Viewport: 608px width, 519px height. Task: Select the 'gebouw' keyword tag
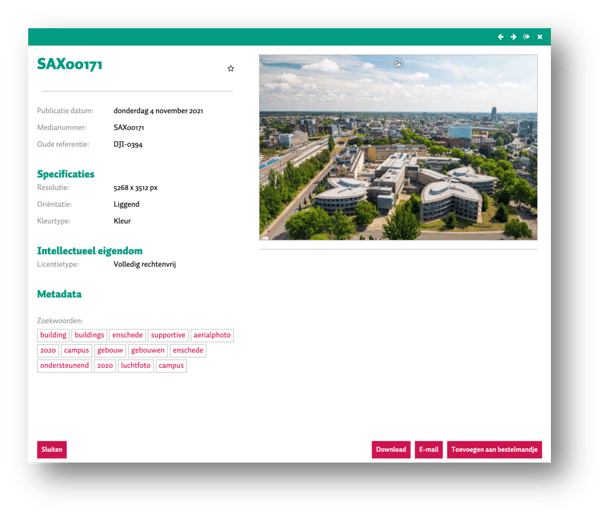pyautogui.click(x=110, y=351)
